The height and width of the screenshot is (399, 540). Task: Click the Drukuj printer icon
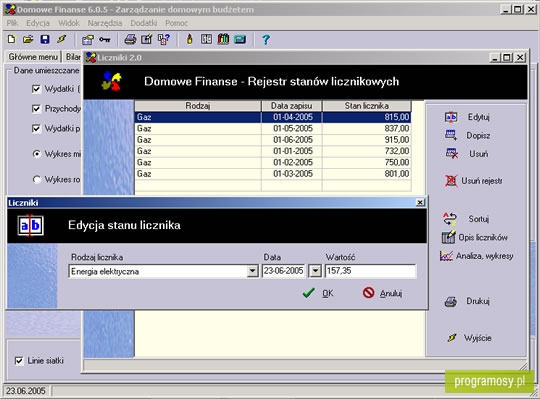pos(450,302)
